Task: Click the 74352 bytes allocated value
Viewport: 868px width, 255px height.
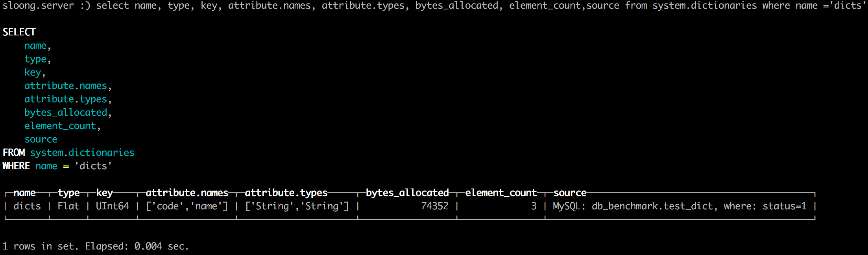Action: click(434, 206)
